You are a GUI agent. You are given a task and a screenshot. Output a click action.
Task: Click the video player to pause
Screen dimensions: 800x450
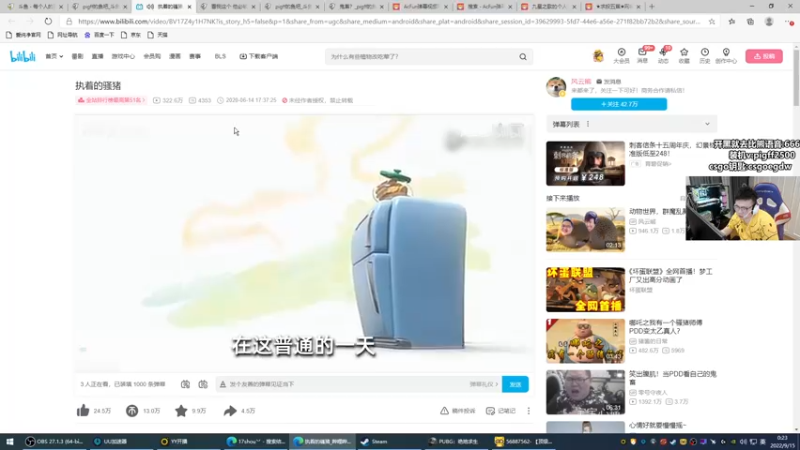[x=304, y=244]
